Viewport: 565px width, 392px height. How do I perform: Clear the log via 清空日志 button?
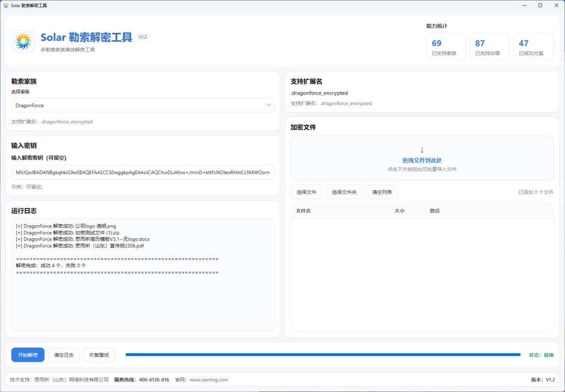click(64, 355)
